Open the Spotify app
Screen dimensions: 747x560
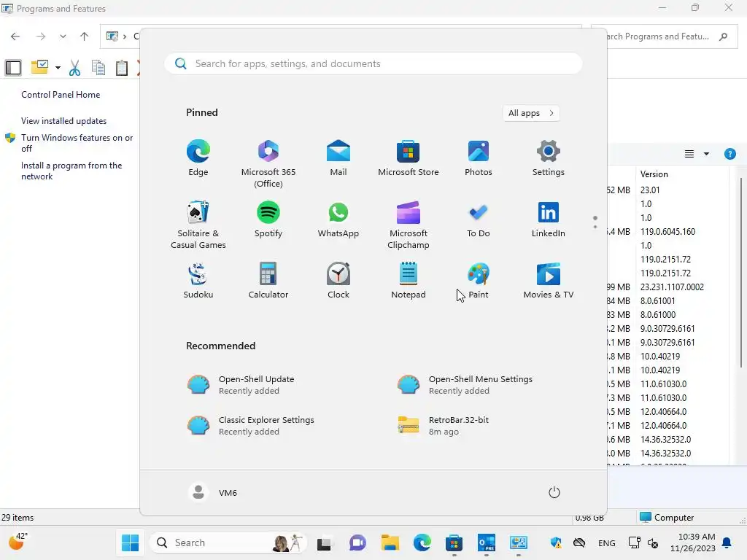tap(268, 219)
